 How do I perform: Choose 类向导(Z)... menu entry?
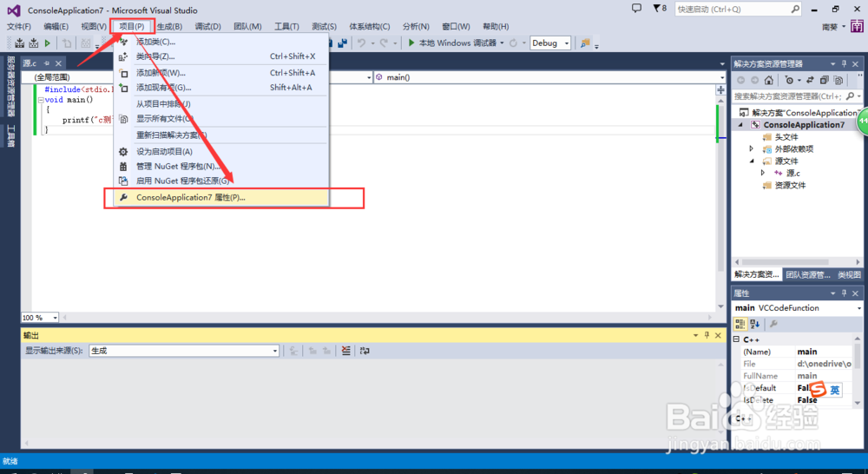click(221, 56)
